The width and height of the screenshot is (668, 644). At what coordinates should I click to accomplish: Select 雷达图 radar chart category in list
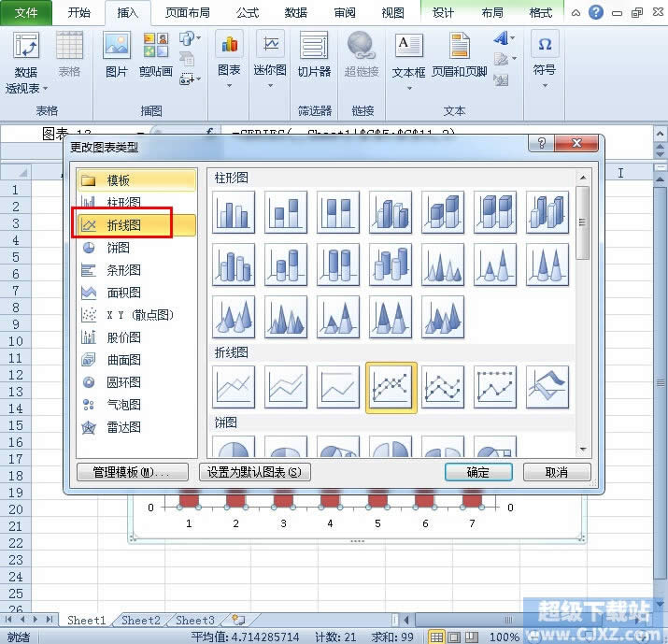(123, 427)
